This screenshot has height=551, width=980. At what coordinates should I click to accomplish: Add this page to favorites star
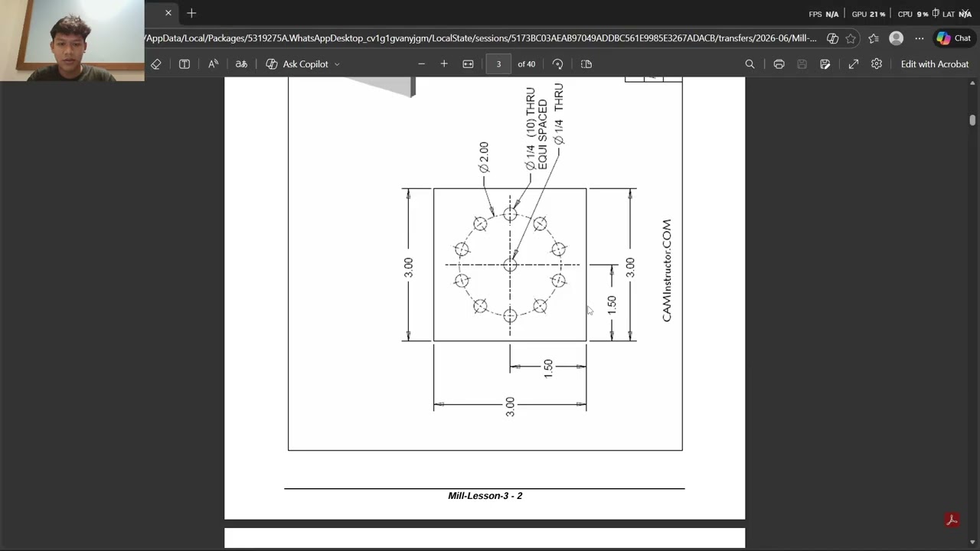pos(851,38)
